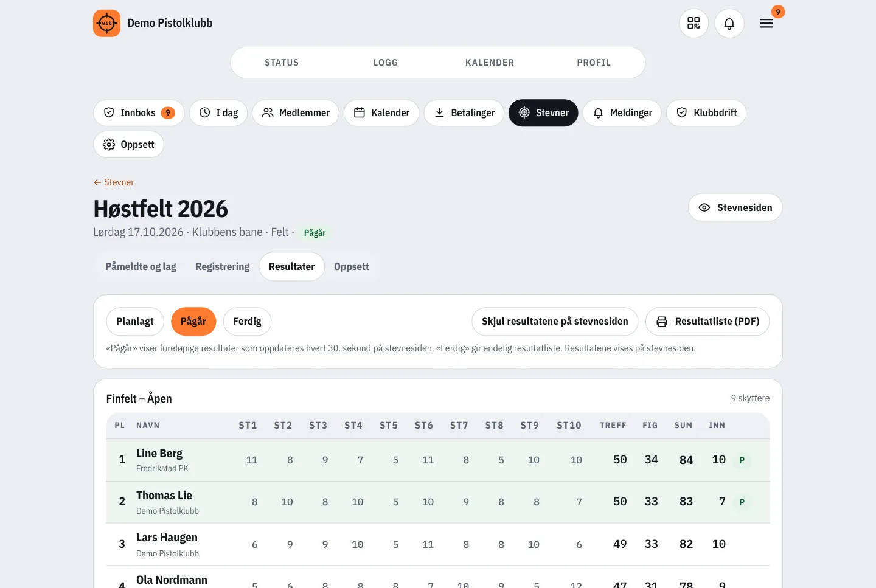Screen dimensions: 876x588
Task: Click Thomas Lie's sum 83
Action: (x=686, y=502)
